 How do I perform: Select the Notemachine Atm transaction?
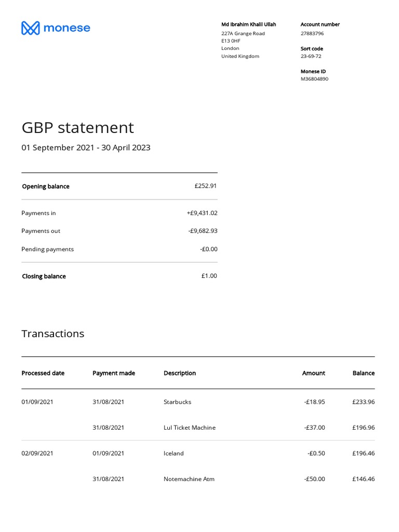click(189, 479)
